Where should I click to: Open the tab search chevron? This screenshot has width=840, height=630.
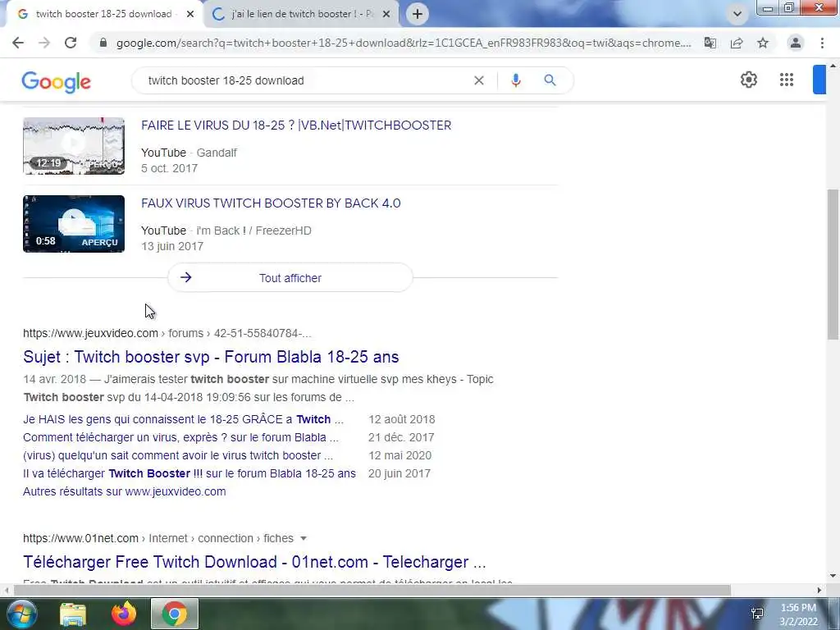pos(737,14)
